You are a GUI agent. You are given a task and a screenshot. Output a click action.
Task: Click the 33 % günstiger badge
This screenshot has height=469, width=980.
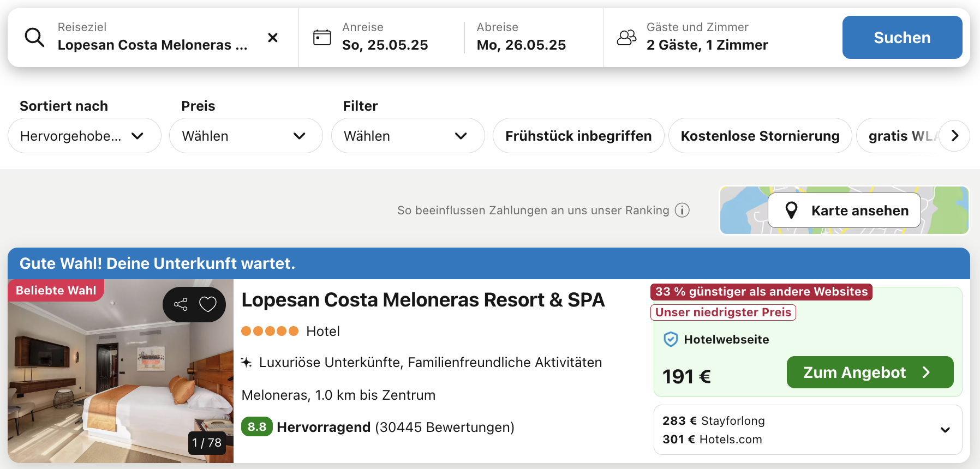click(x=761, y=292)
